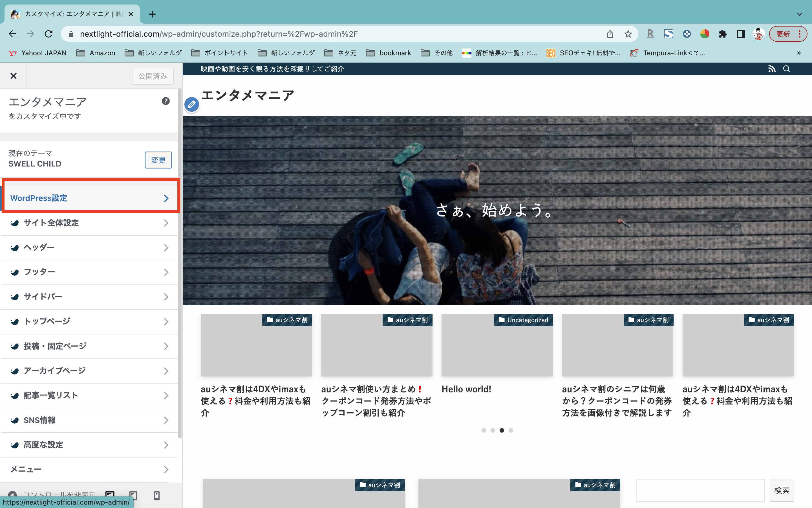Bookmark this page with the star icon
Screen dimensions: 812x508
pos(628,34)
